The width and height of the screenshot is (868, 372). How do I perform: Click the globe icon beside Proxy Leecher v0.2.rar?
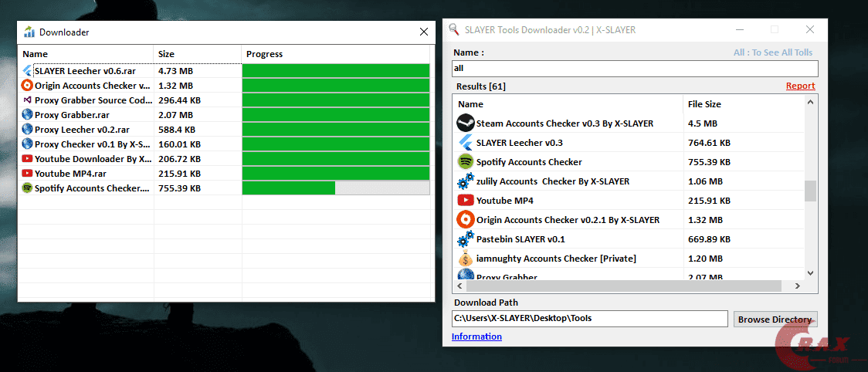(27, 130)
